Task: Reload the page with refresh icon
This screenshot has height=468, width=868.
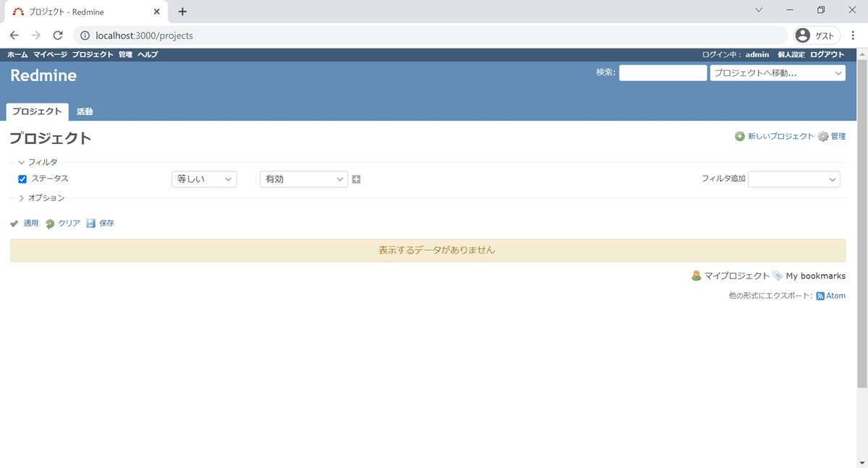Action: tap(58, 35)
